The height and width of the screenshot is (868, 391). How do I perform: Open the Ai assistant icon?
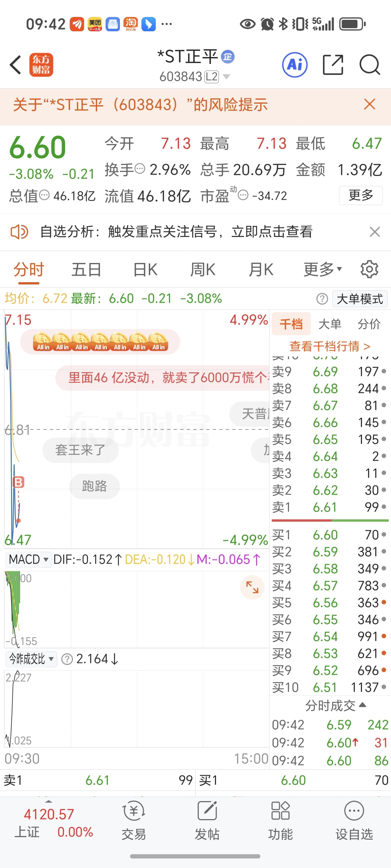tap(295, 65)
